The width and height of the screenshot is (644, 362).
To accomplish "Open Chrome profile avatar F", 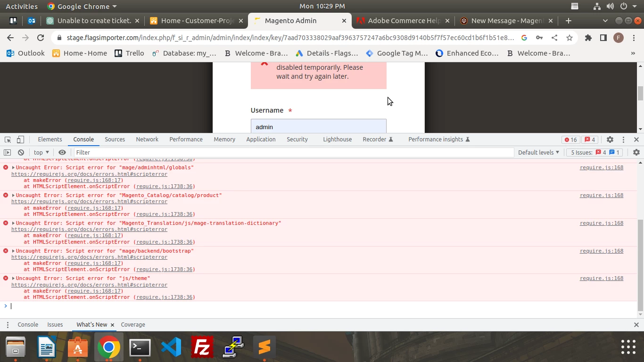I will 619,38.
